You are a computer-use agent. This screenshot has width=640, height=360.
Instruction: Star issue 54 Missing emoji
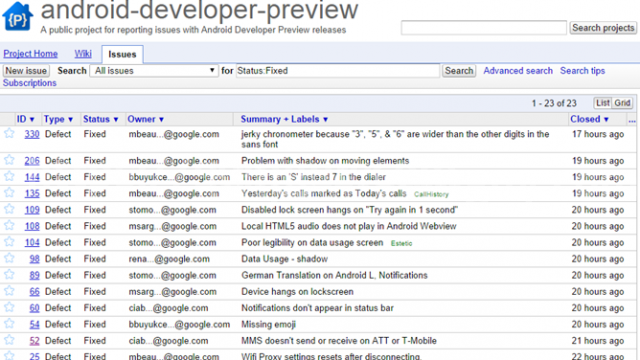(9, 324)
